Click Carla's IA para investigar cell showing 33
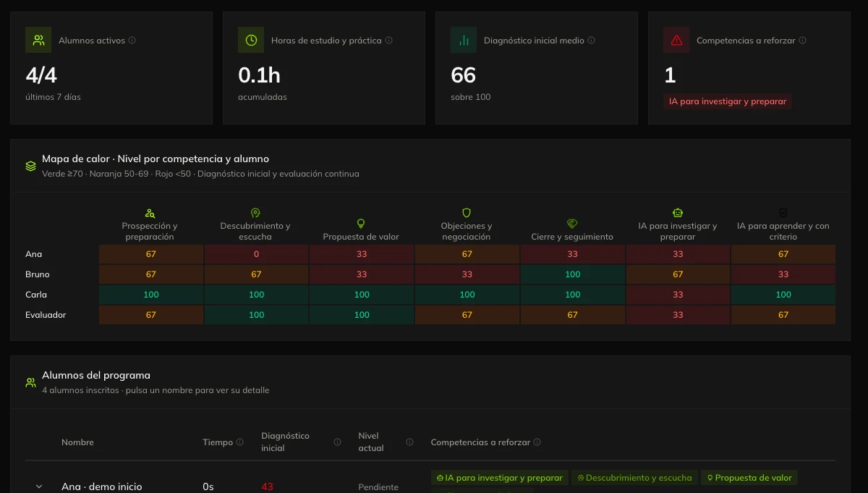868x493 pixels. click(678, 295)
